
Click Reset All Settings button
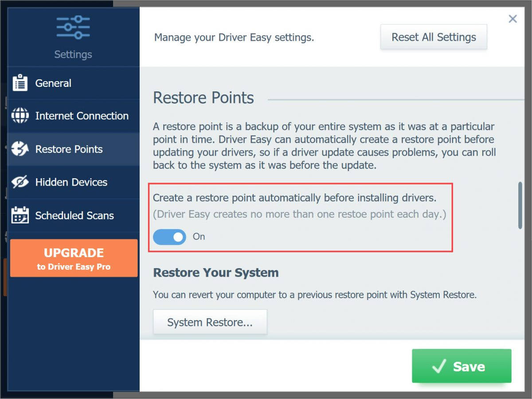(434, 37)
